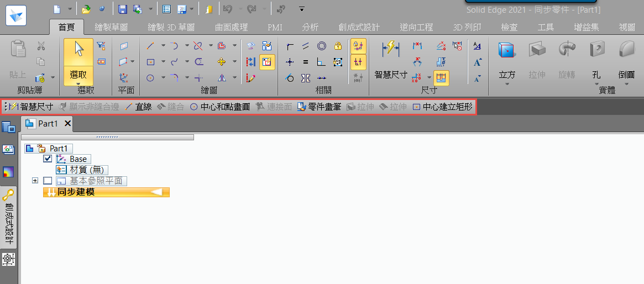Open the 創成式設計 side panel tab
This screenshot has width=644, height=284.
[8, 217]
